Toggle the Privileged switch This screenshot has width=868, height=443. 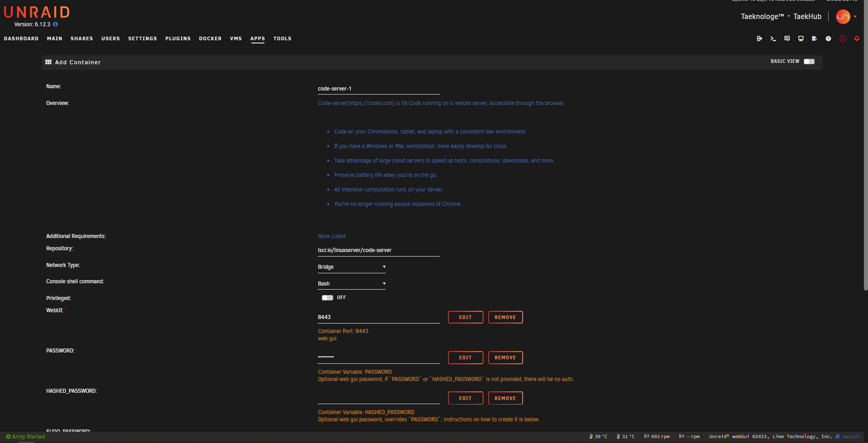327,298
